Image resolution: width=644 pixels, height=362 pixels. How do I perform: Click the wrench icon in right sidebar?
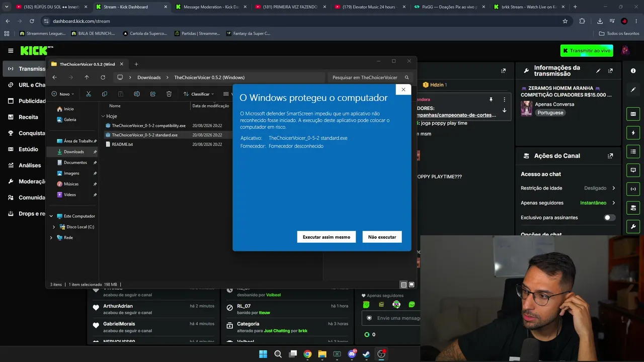(633, 226)
